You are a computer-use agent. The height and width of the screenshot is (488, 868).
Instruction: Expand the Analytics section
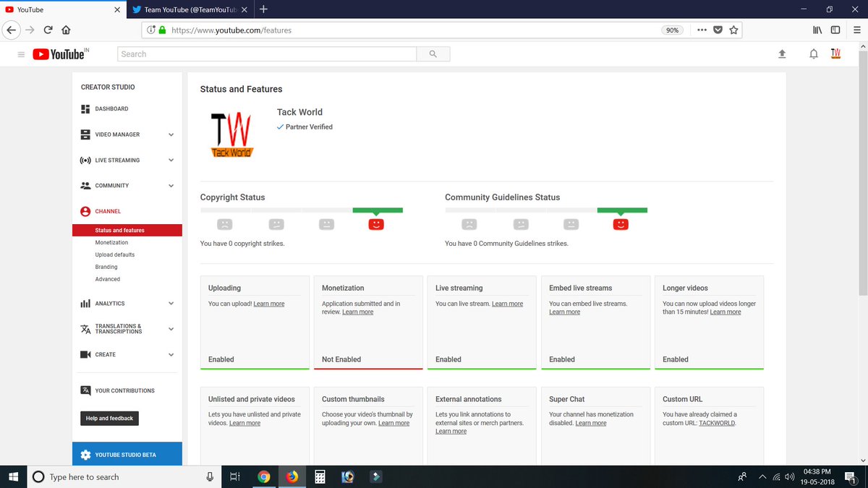[x=171, y=304]
